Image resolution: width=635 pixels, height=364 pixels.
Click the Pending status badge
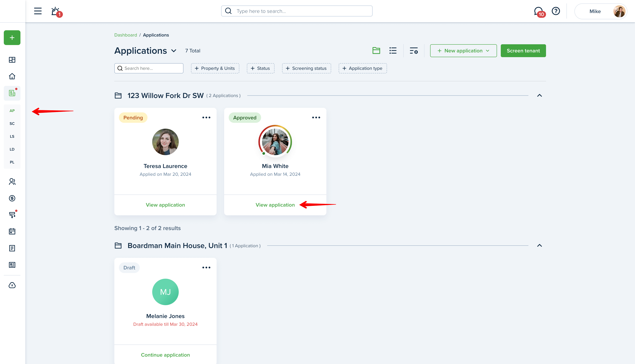(133, 117)
